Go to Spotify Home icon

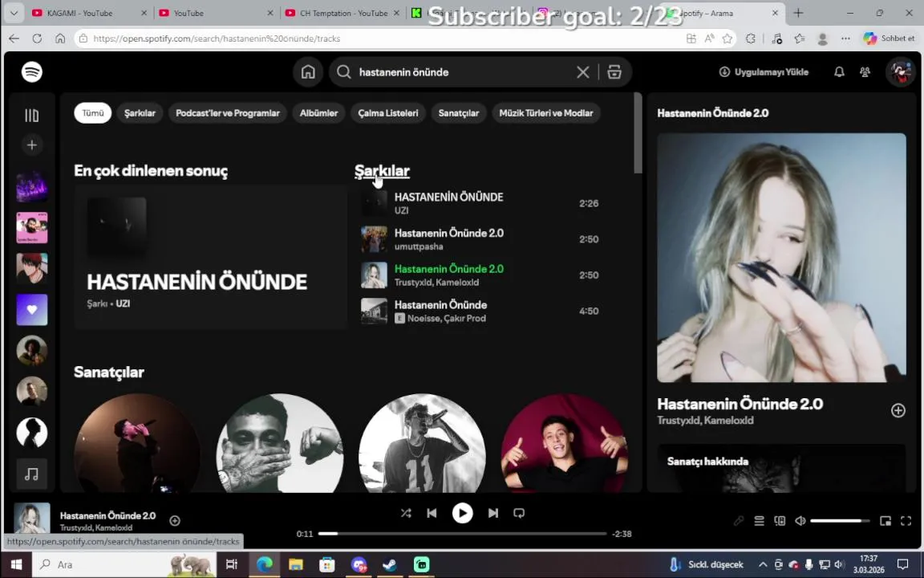[308, 72]
